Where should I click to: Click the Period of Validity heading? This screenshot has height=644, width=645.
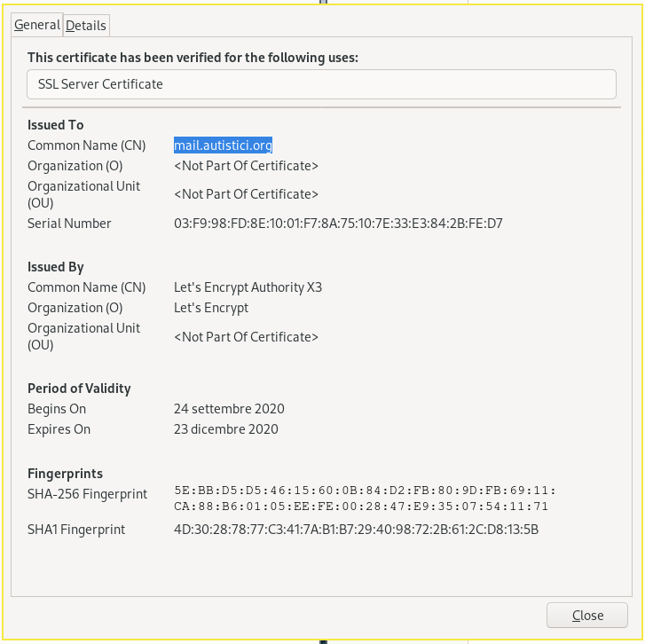click(x=79, y=389)
